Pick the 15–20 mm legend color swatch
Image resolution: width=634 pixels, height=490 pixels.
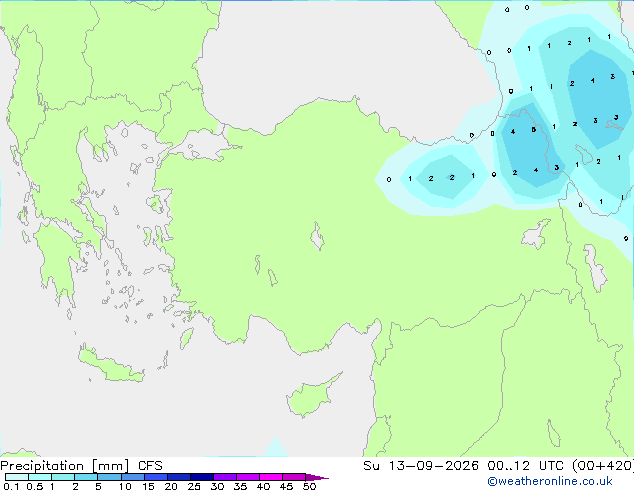(x=156, y=477)
